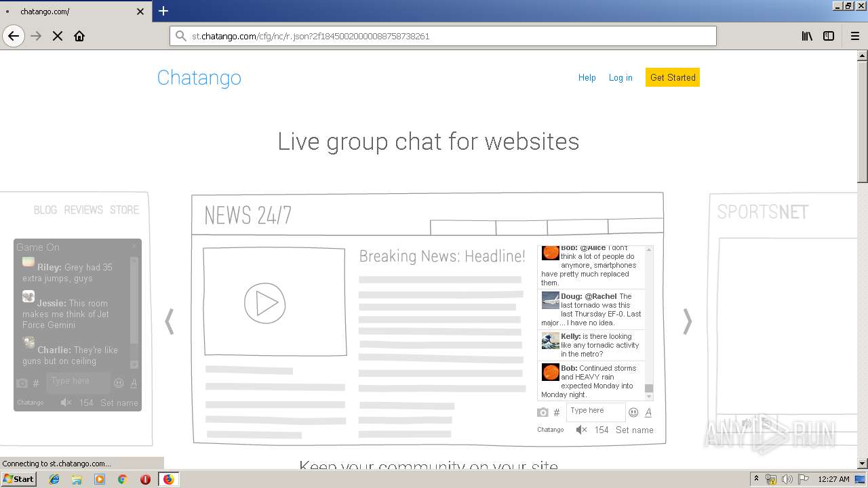Open the Firefox library icon
868x488 pixels.
(807, 36)
